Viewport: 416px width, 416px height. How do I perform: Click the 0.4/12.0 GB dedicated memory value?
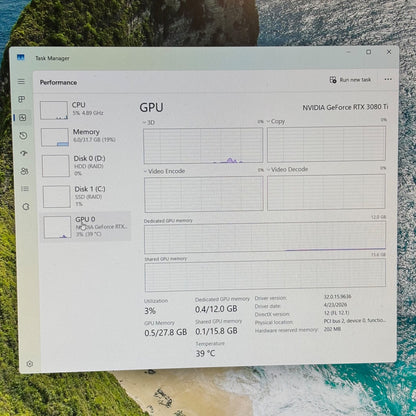tap(216, 309)
